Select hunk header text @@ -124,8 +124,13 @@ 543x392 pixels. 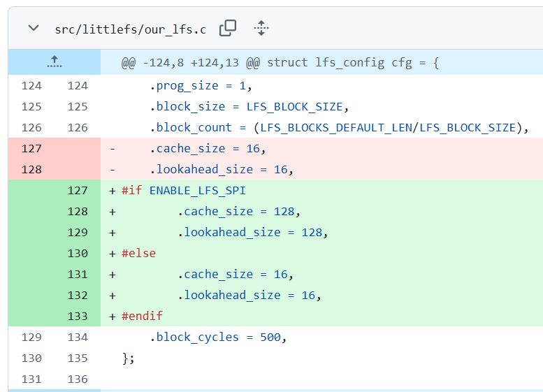(x=191, y=63)
